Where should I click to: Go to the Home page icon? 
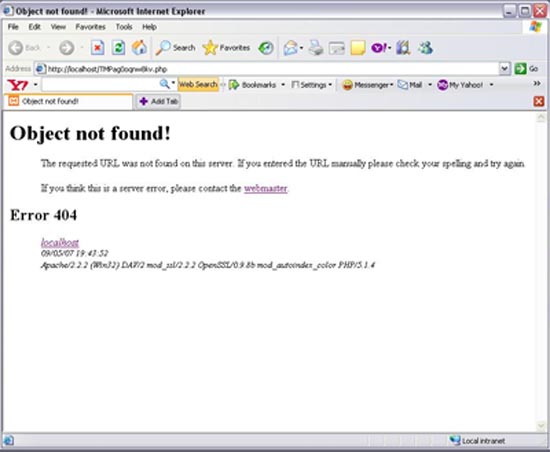click(x=139, y=47)
